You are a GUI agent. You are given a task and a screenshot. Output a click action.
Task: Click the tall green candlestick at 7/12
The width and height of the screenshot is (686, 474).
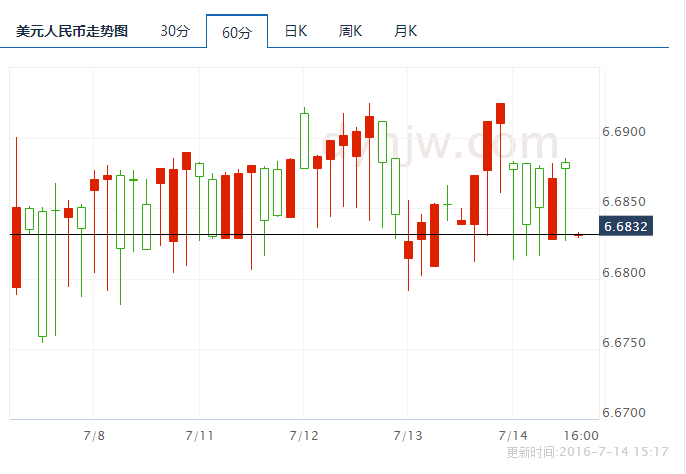(x=304, y=140)
